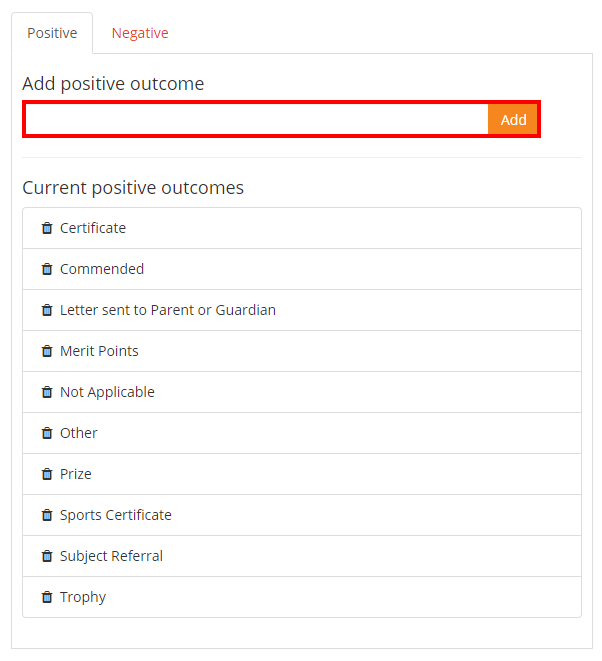Remove the Subject Referral outcome
This screenshot has width=602, height=661.
click(46, 556)
